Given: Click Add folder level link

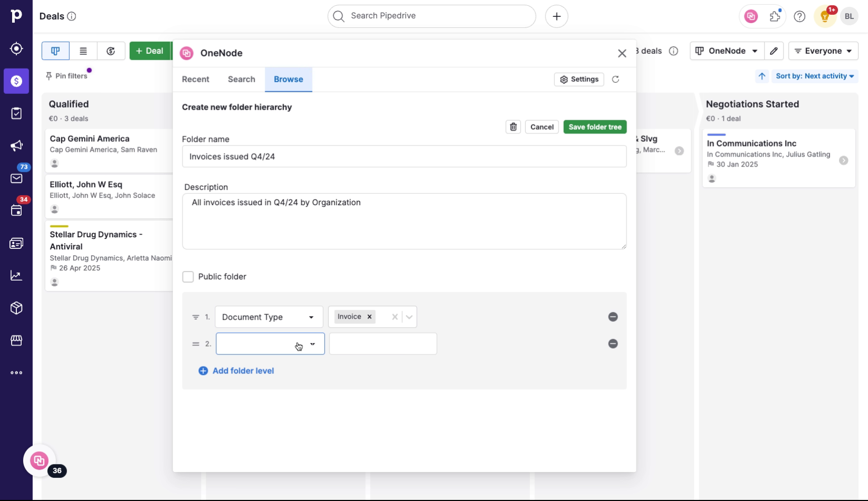Looking at the screenshot, I should pyautogui.click(x=236, y=371).
